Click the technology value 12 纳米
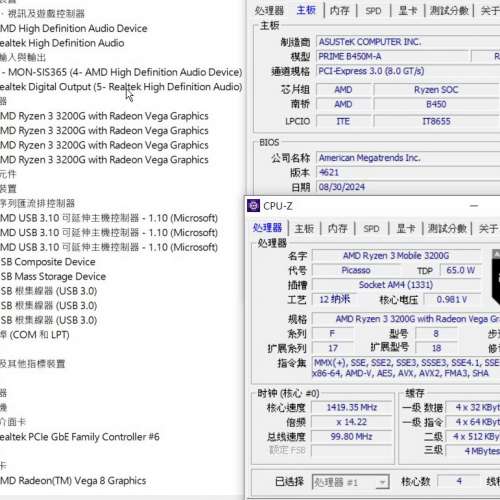 coord(335,299)
